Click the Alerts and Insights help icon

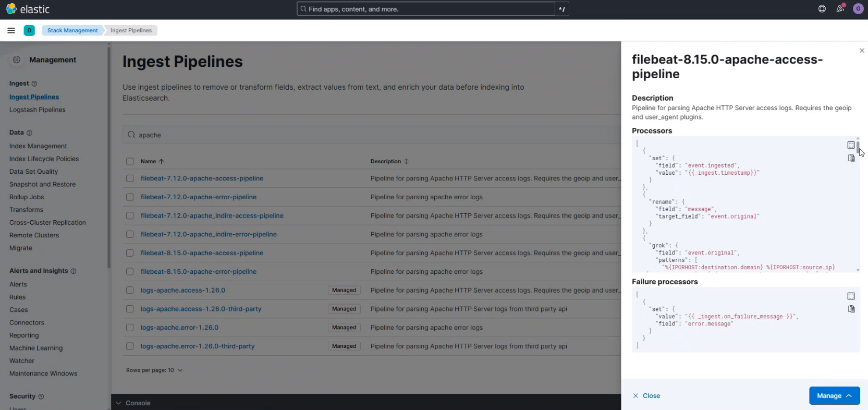point(74,271)
